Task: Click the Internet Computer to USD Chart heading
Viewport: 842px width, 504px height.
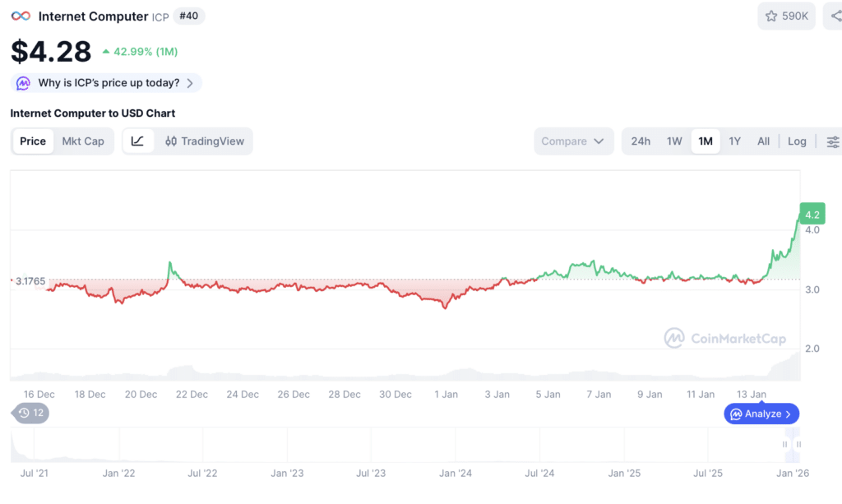Action: (92, 113)
